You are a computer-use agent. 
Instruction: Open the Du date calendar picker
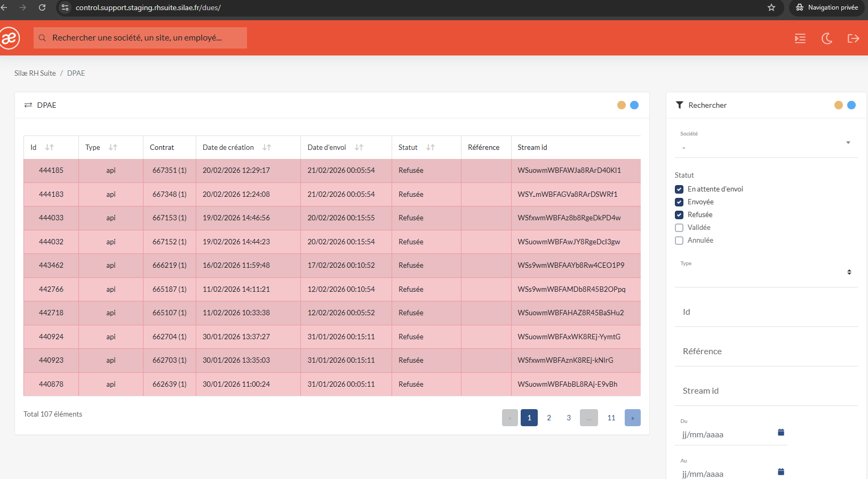pos(781,433)
